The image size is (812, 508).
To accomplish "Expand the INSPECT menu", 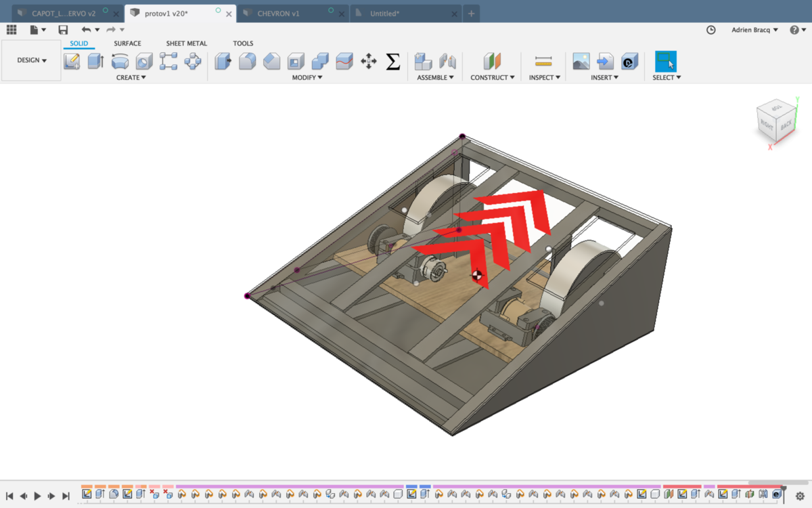I will (545, 78).
